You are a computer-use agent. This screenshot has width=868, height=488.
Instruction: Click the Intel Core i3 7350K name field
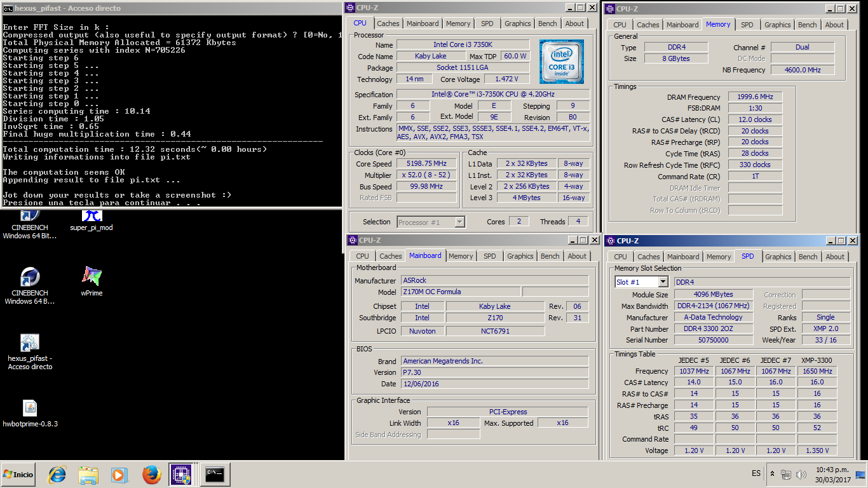coord(463,44)
